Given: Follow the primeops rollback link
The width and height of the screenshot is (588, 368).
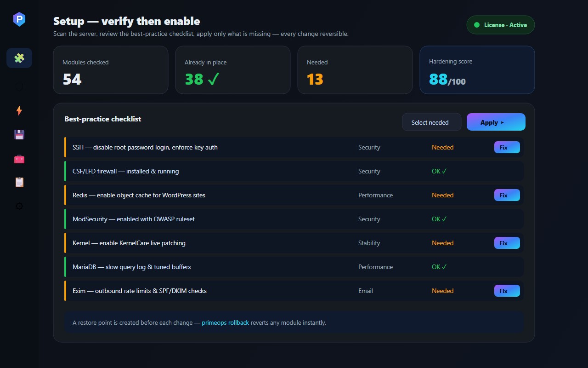Looking at the screenshot, I should pyautogui.click(x=225, y=322).
